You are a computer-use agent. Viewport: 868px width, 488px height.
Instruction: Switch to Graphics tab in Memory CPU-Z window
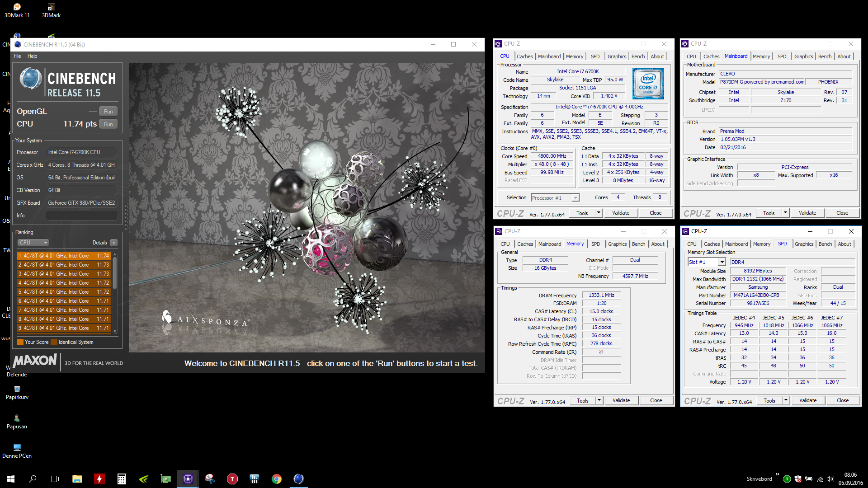coord(617,244)
